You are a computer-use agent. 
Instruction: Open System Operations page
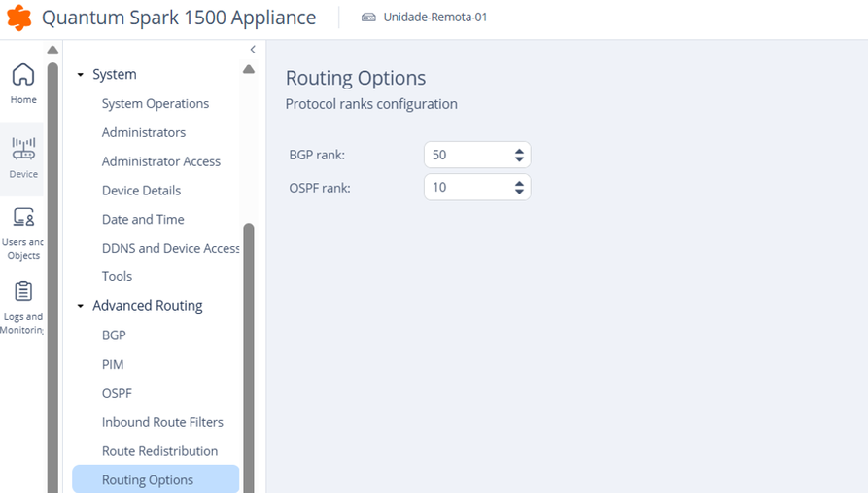[156, 104]
